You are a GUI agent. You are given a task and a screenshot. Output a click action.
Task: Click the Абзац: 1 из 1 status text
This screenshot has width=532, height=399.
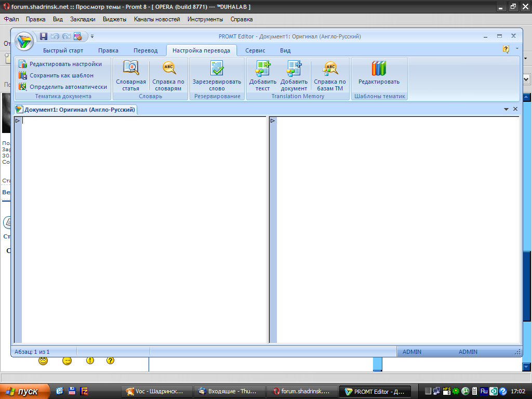coord(32,352)
